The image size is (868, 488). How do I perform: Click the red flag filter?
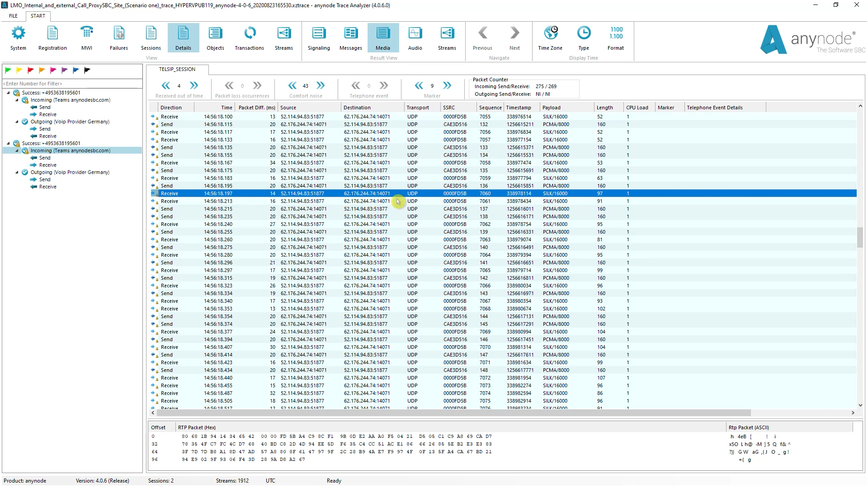click(31, 70)
